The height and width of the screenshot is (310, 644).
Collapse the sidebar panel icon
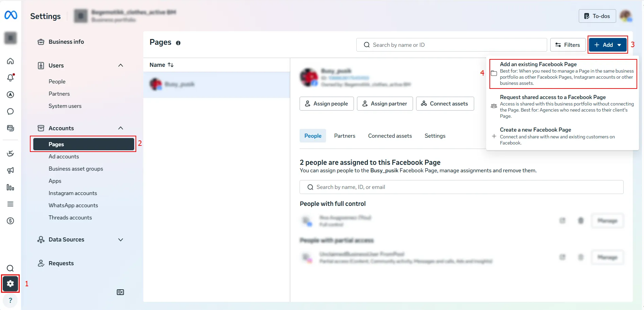click(120, 292)
